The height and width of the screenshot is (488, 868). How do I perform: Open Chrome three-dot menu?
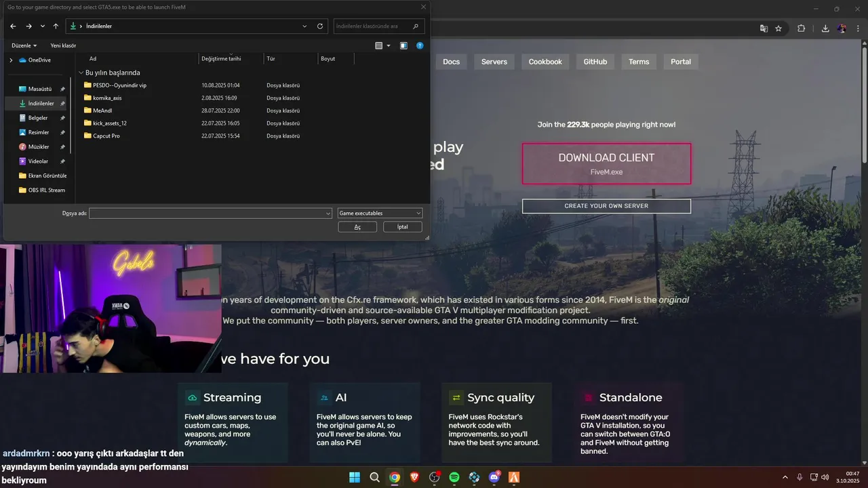coord(857,28)
